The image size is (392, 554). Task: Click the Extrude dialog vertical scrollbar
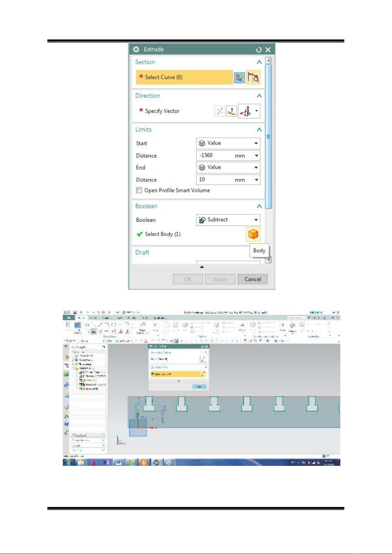click(x=268, y=136)
